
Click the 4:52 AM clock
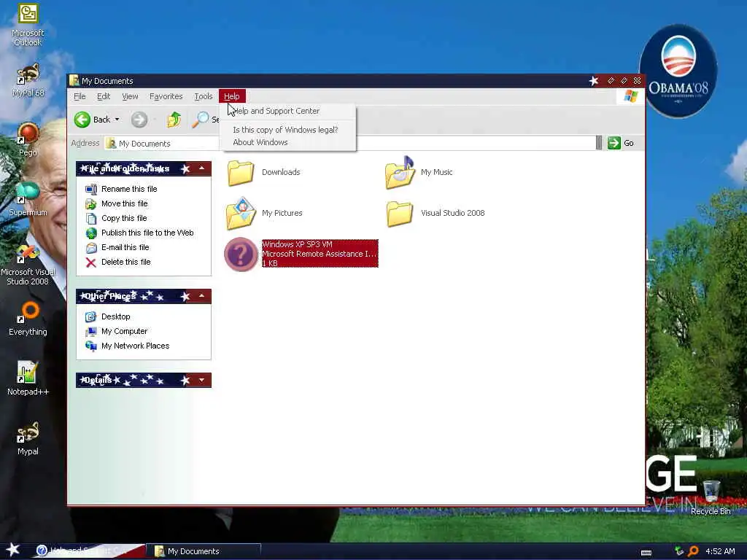720,551
